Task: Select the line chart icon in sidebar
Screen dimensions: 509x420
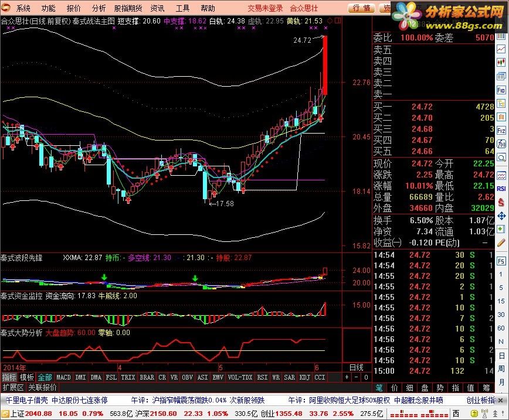Action: (x=501, y=49)
